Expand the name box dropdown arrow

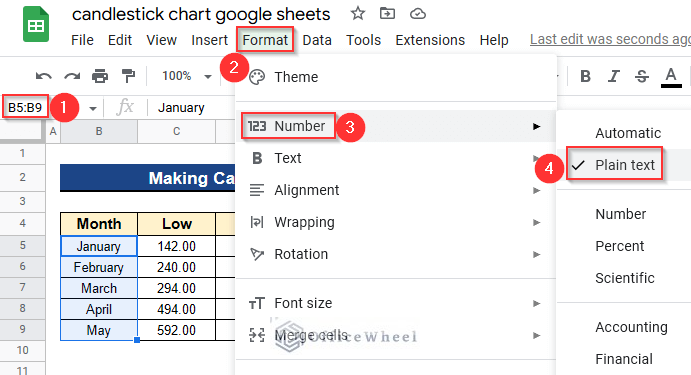point(93,108)
